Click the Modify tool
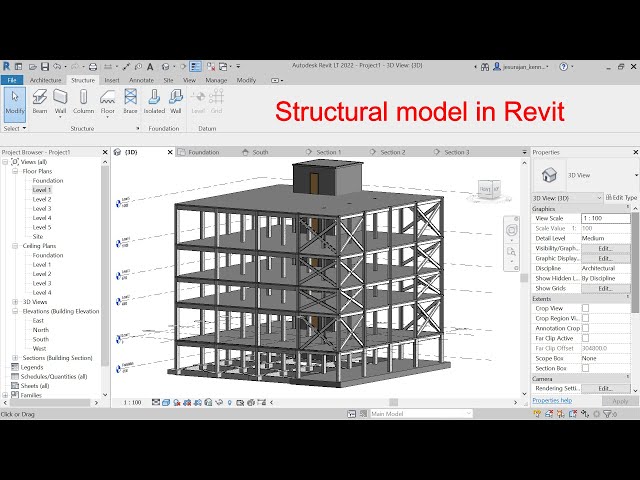Screen dimensions: 640x480 coord(15,104)
